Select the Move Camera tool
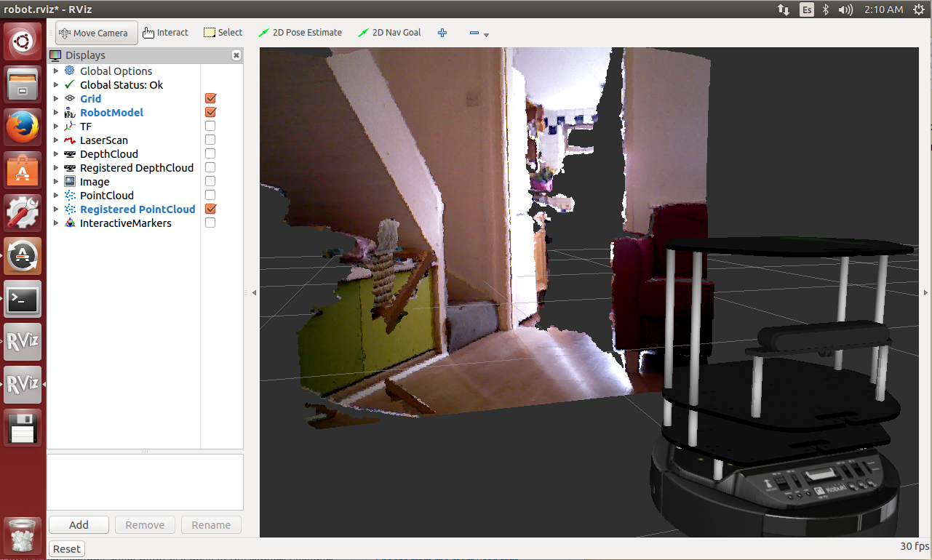This screenshot has width=932, height=560. [x=96, y=33]
